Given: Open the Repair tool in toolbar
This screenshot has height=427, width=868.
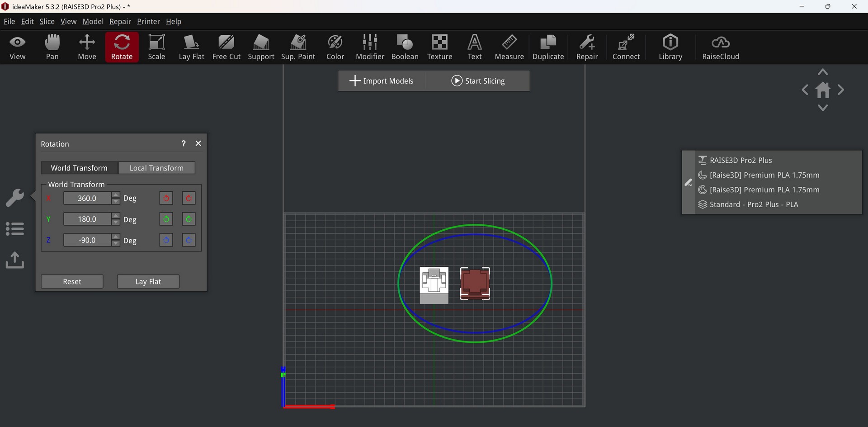Looking at the screenshot, I should click(587, 47).
